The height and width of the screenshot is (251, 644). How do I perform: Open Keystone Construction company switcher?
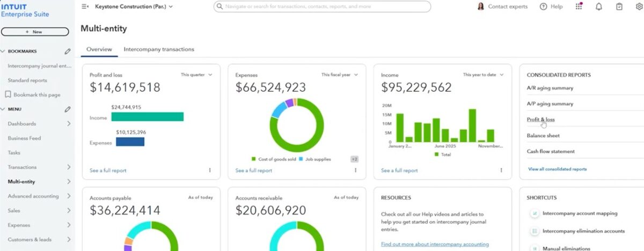coord(134,6)
